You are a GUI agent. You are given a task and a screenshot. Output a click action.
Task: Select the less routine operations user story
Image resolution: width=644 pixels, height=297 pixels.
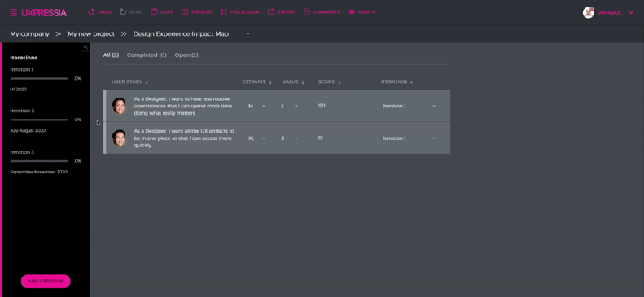(182, 106)
